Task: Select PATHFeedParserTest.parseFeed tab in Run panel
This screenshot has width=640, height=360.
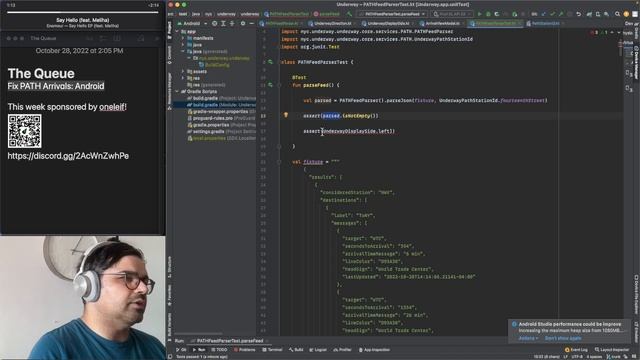Action: (229, 341)
